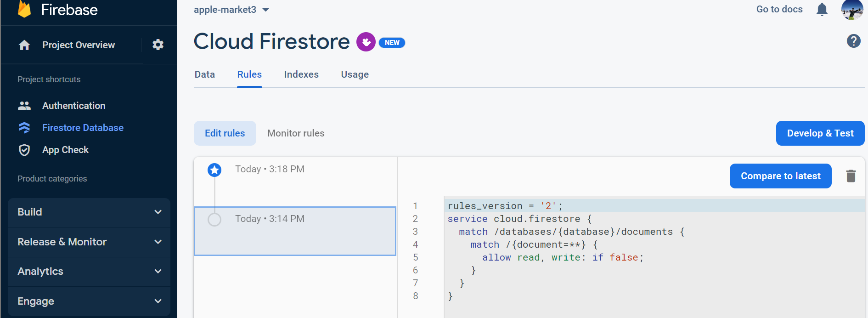This screenshot has height=318, width=868.
Task: Click the Product categories heading
Action: 52,179
